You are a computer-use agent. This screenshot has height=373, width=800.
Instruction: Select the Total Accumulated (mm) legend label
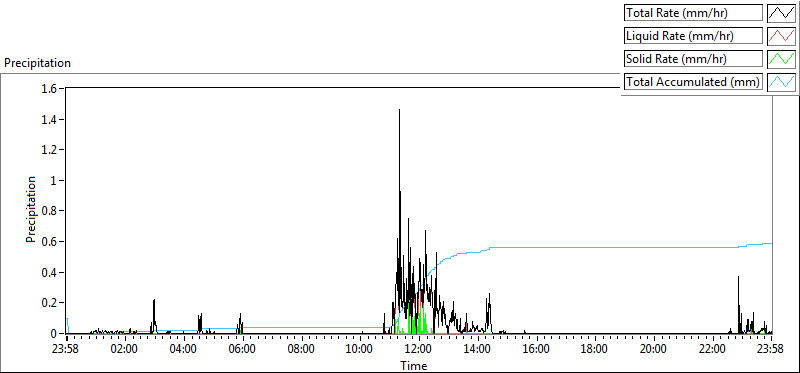point(693,82)
